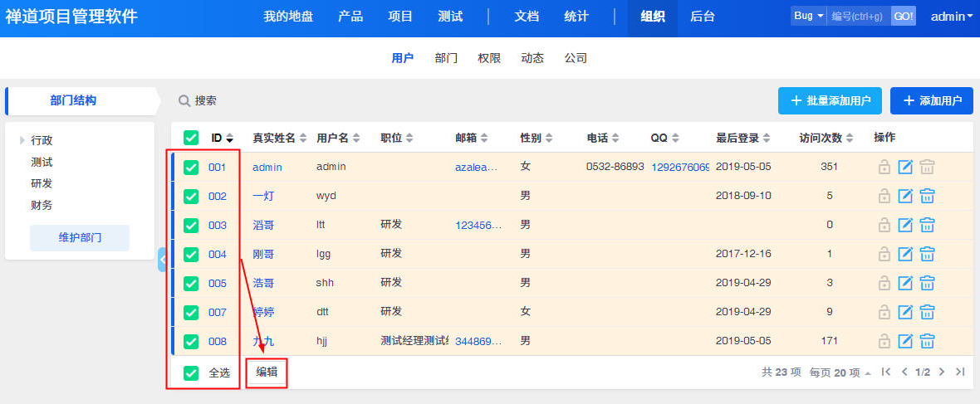Click the lock icon in row 003
This screenshot has width=980, height=404.
[884, 225]
